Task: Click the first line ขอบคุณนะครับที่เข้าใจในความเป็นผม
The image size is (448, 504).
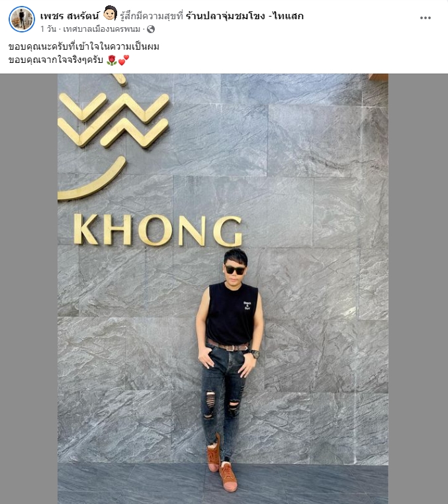Action: 84,46
